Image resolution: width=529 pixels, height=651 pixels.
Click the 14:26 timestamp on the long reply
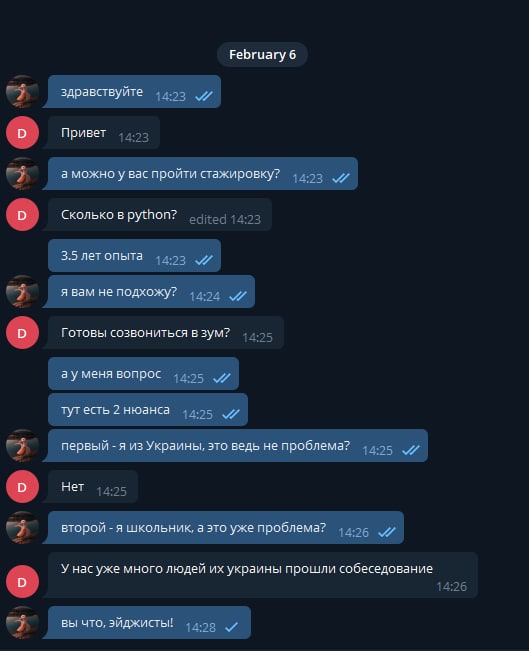point(451,587)
